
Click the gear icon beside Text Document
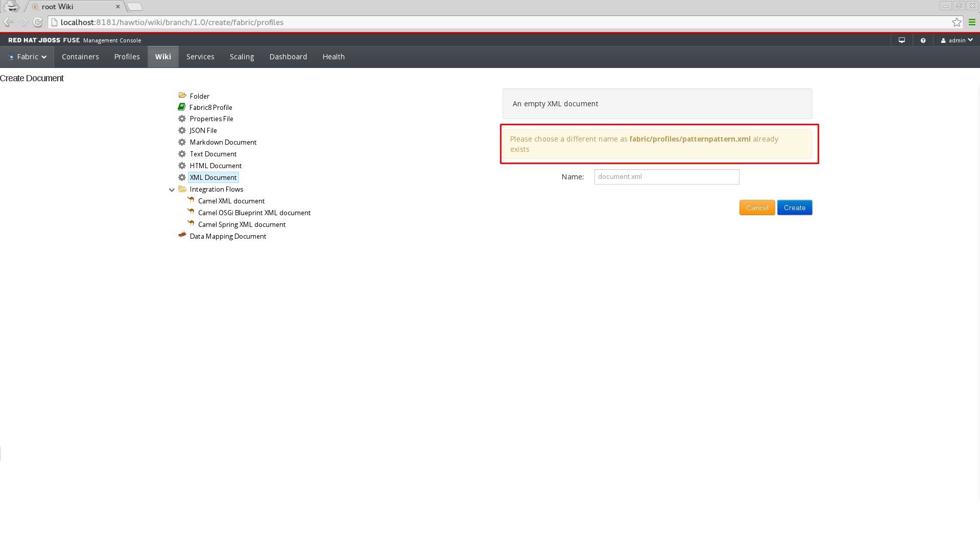coord(182,154)
